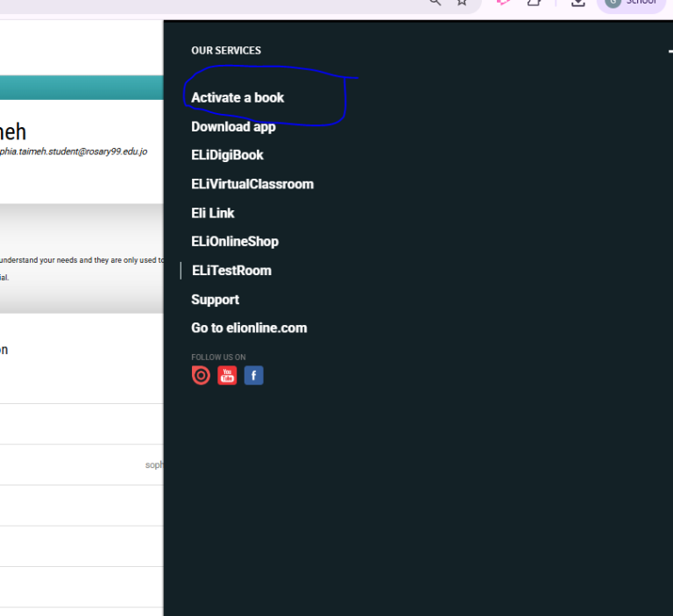Choose Eli Link in services menu
673x616 pixels.
point(213,213)
